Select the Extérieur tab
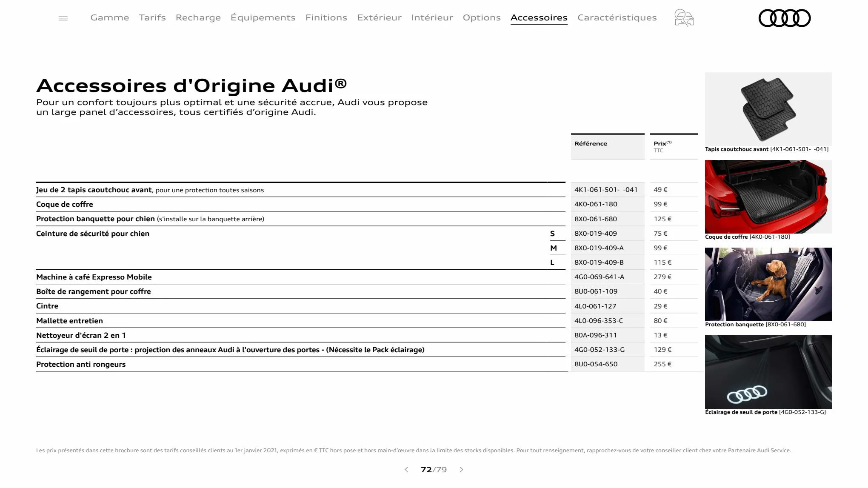 click(x=379, y=18)
